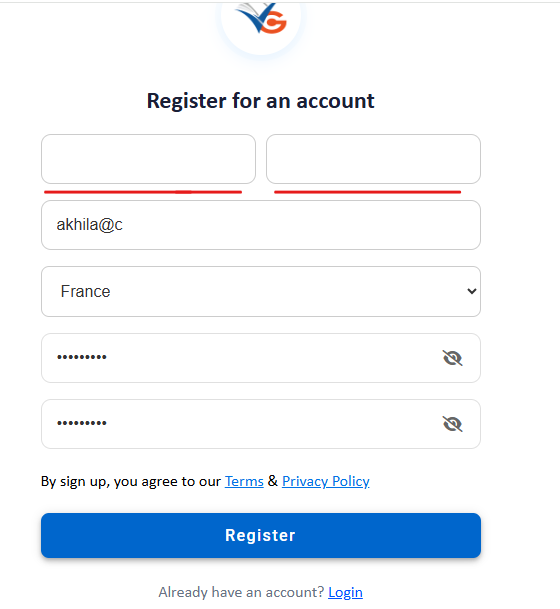Screen dimensions: 560x609
Task: Click the 'Register for an account' heading
Action: [261, 101]
